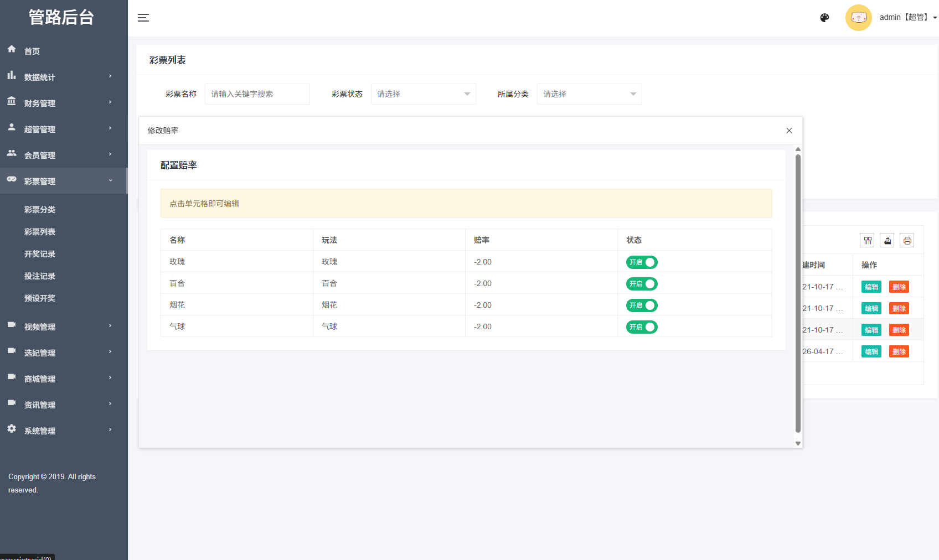Select 彩票分类 submenu item
939x560 pixels.
click(x=40, y=210)
